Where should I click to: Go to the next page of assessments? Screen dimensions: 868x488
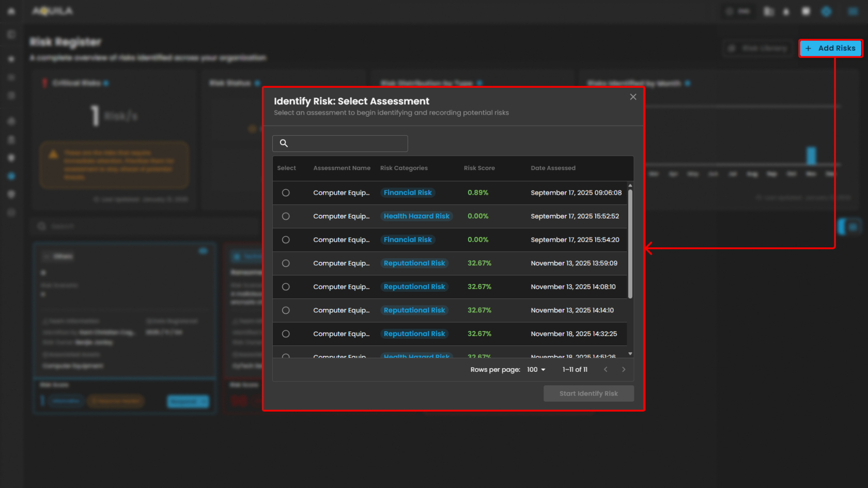(624, 370)
